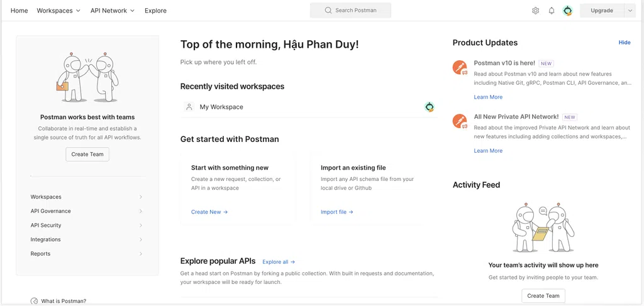This screenshot has width=644, height=306.
Task: Expand Integrations sidebar item
Action: click(87, 239)
